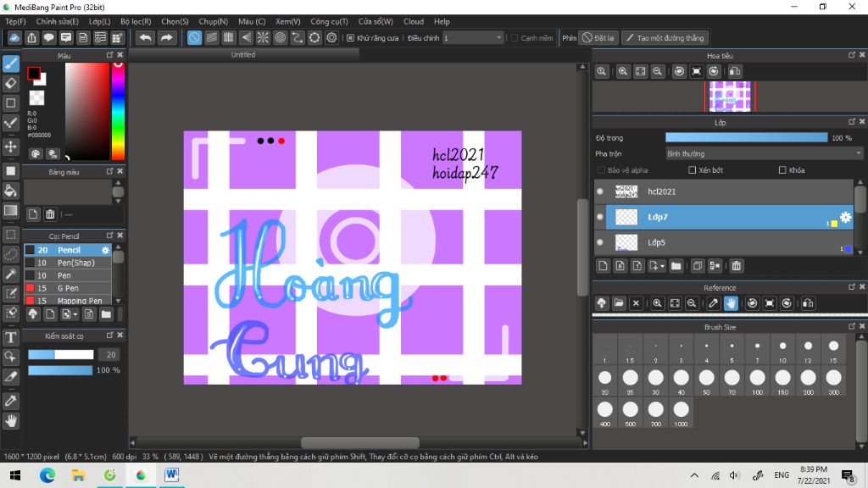Enable radial snap guide

[x=263, y=37]
